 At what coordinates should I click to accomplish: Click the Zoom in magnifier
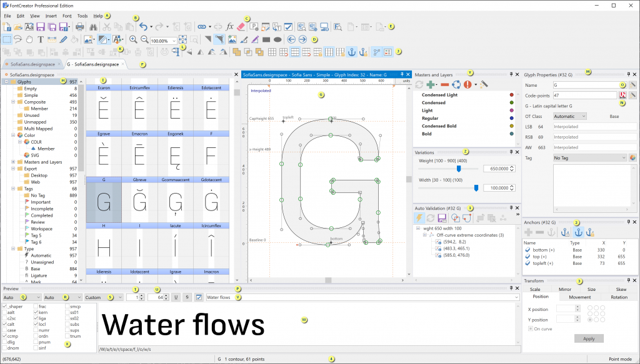coord(133,39)
